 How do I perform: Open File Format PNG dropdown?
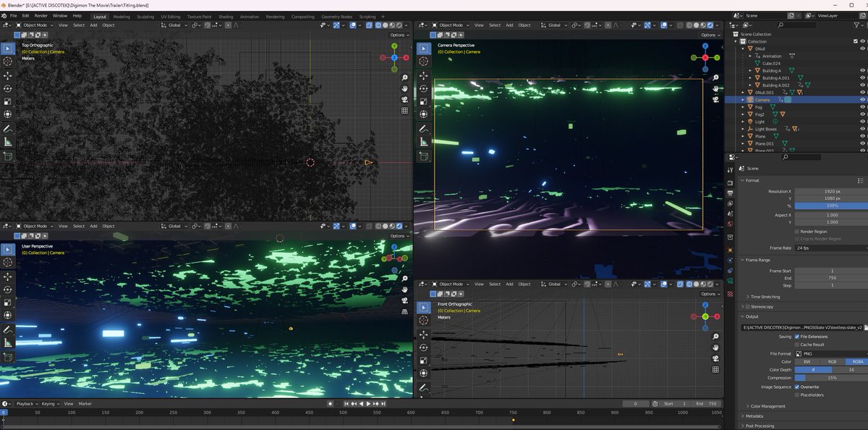831,353
